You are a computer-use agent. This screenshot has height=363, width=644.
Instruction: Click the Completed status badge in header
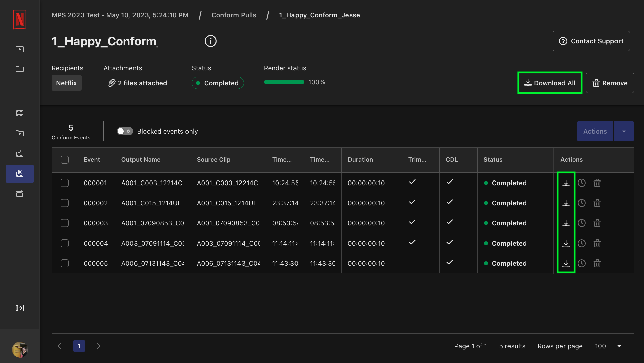tap(217, 83)
